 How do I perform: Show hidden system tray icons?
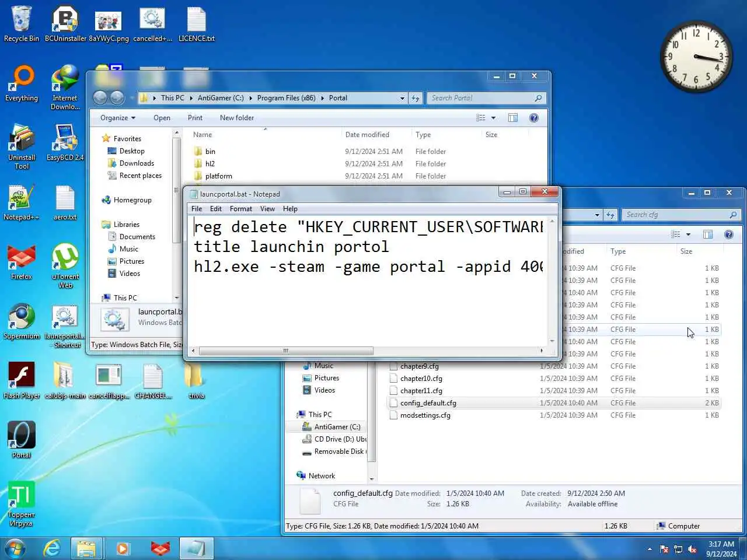coord(650,549)
